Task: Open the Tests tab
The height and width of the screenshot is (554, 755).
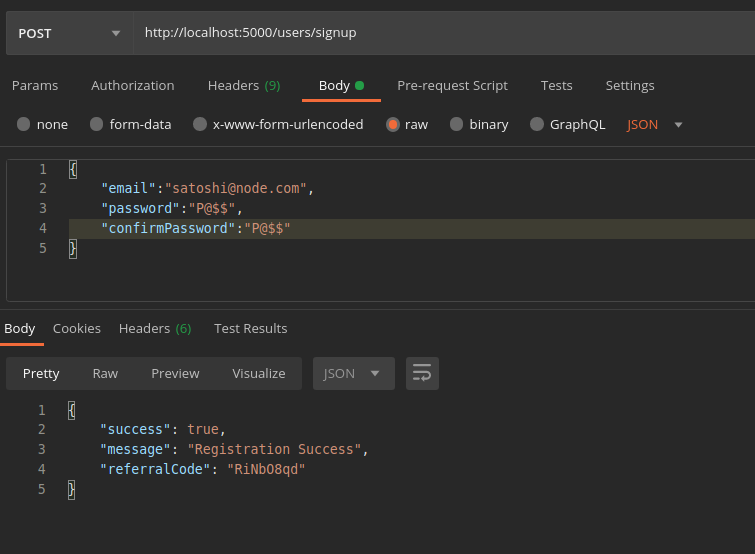Action: point(557,85)
